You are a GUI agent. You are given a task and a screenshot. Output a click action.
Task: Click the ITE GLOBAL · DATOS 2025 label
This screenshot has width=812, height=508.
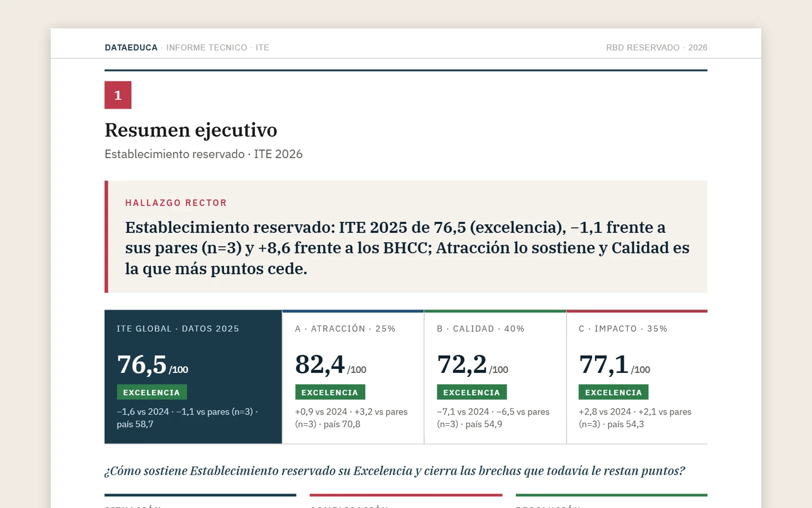(x=178, y=329)
